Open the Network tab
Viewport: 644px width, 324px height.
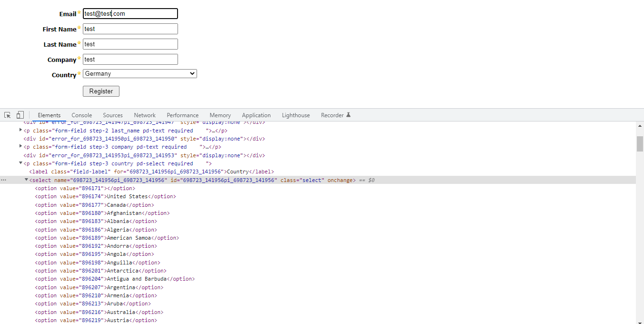point(145,115)
